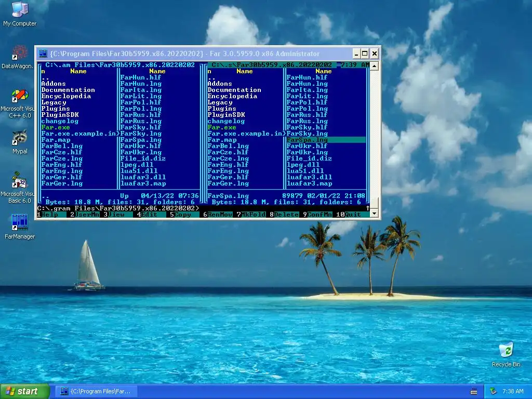
Task: Select FarCze.lng in right panel
Action: [229, 158]
